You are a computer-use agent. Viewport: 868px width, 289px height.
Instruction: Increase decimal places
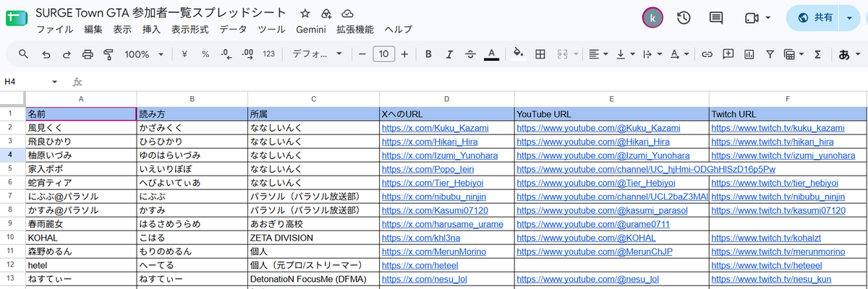click(x=247, y=54)
